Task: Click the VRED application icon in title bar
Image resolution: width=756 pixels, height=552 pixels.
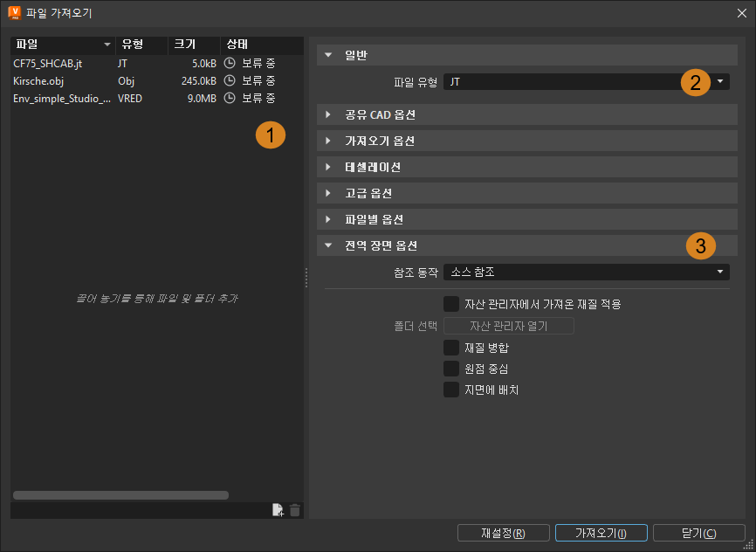Action: click(15, 12)
